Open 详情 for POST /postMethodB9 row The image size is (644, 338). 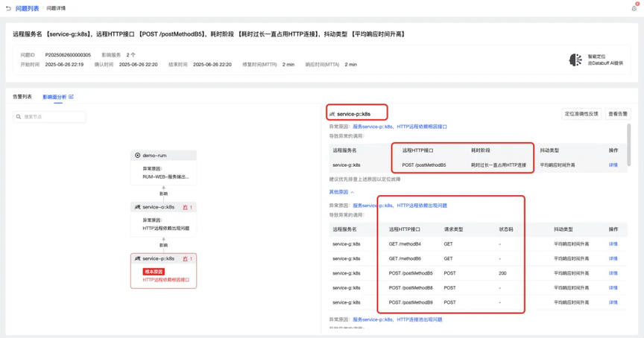pos(613,302)
